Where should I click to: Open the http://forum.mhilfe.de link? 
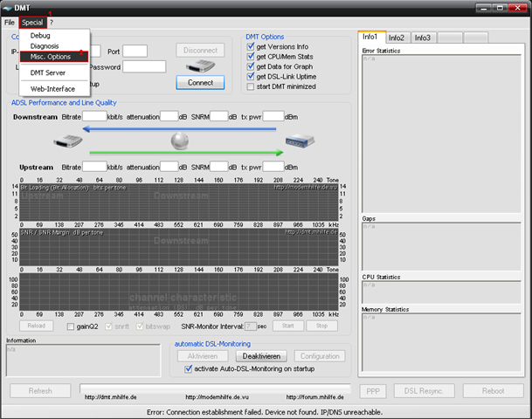[314, 397]
